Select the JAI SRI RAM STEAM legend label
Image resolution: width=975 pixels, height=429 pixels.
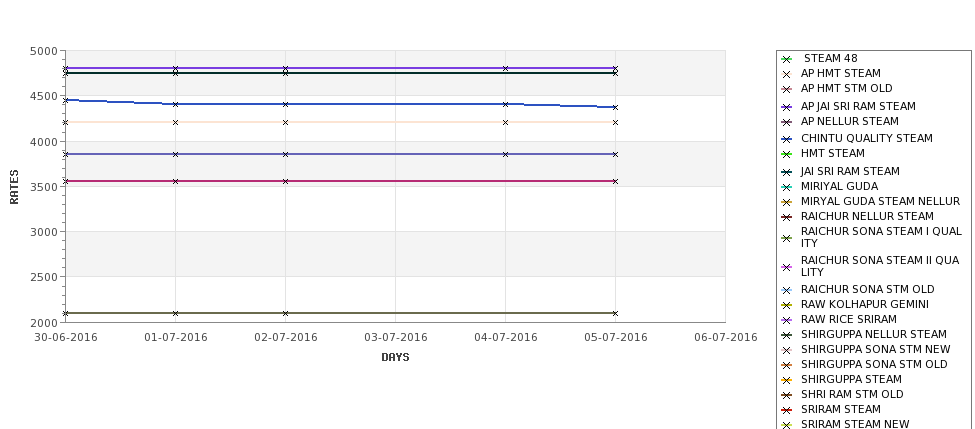coord(850,171)
